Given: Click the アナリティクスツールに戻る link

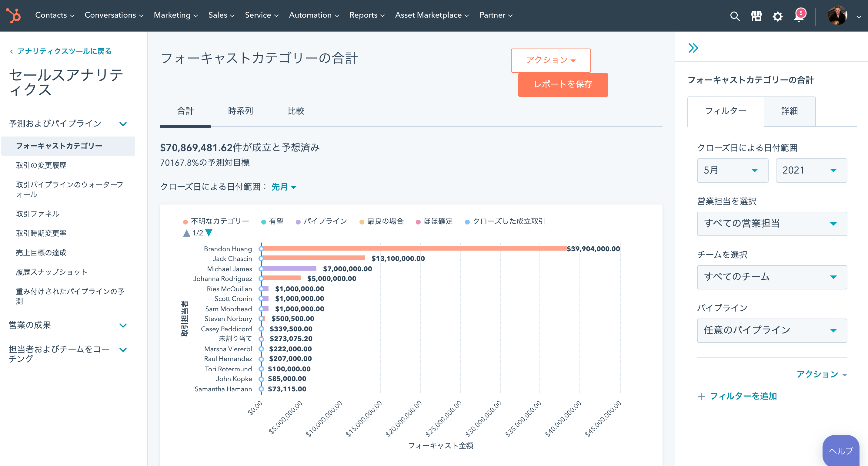Looking at the screenshot, I should 64,51.
